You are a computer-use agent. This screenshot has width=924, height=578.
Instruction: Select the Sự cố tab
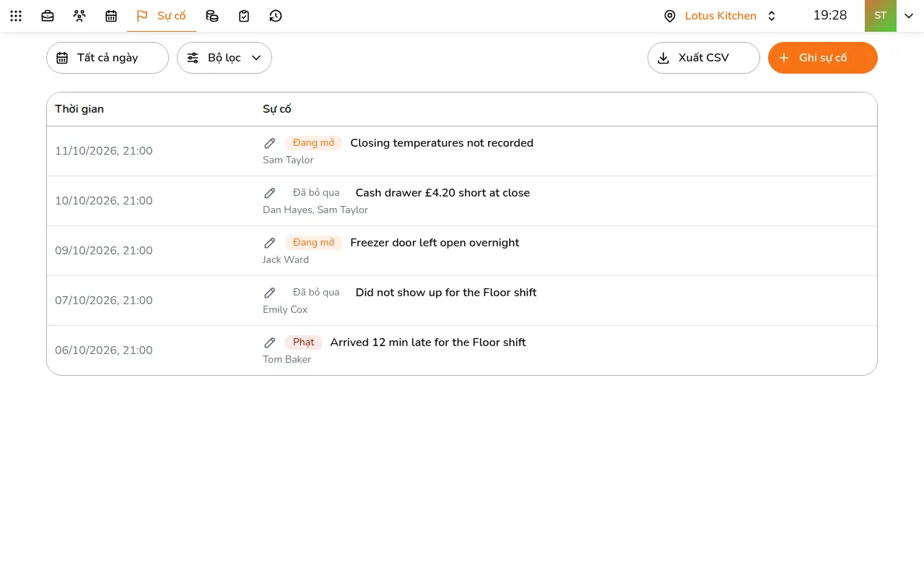point(162,16)
